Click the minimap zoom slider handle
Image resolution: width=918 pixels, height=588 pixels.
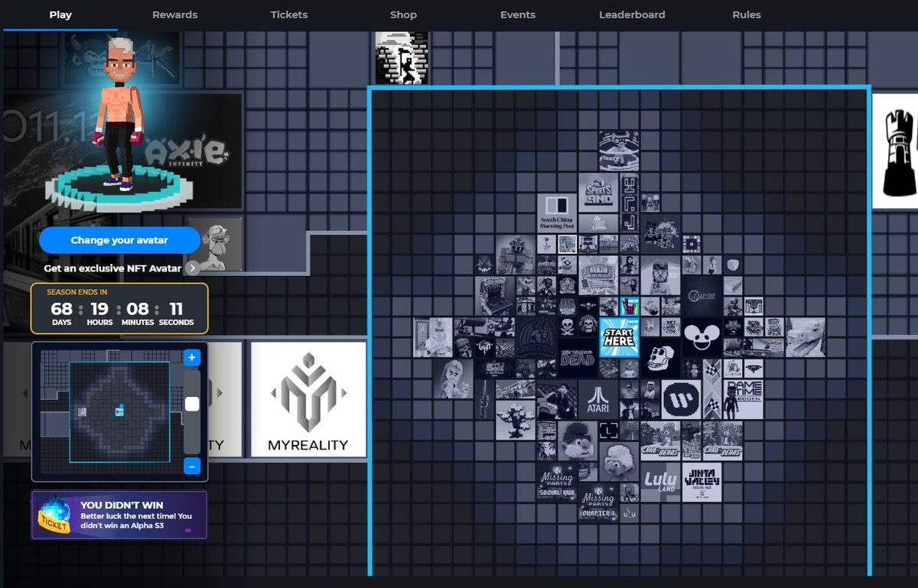pos(192,404)
